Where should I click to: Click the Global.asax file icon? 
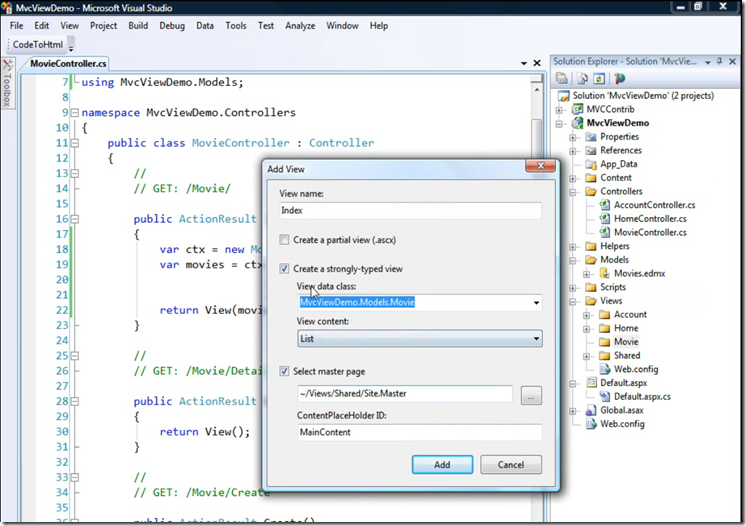tap(591, 410)
